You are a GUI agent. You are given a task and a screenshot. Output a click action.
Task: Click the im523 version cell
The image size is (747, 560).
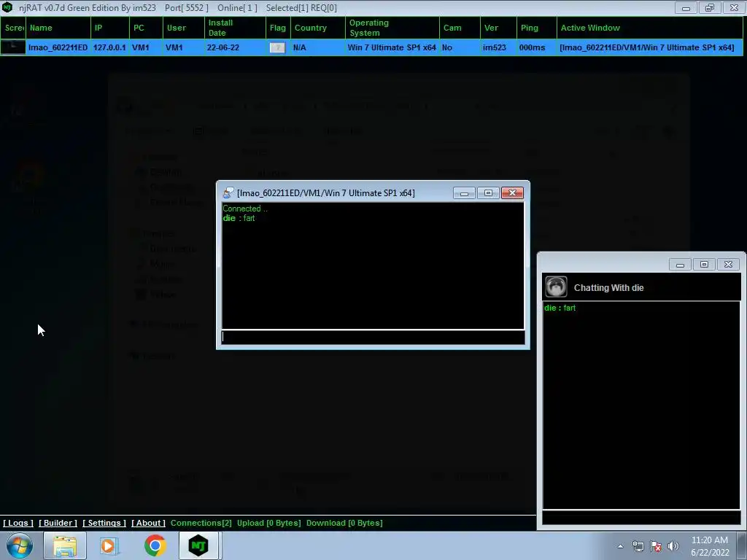click(495, 47)
